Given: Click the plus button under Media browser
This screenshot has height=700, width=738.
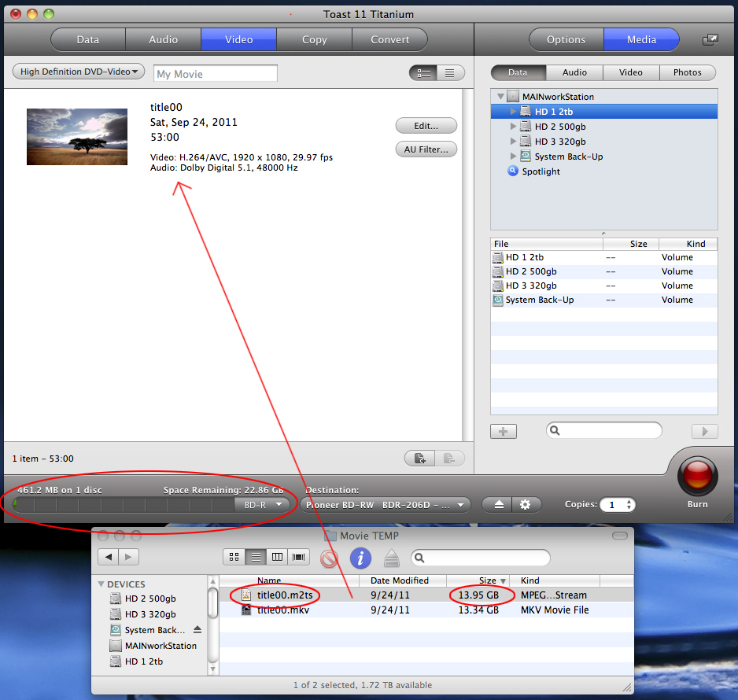Looking at the screenshot, I should [503, 431].
